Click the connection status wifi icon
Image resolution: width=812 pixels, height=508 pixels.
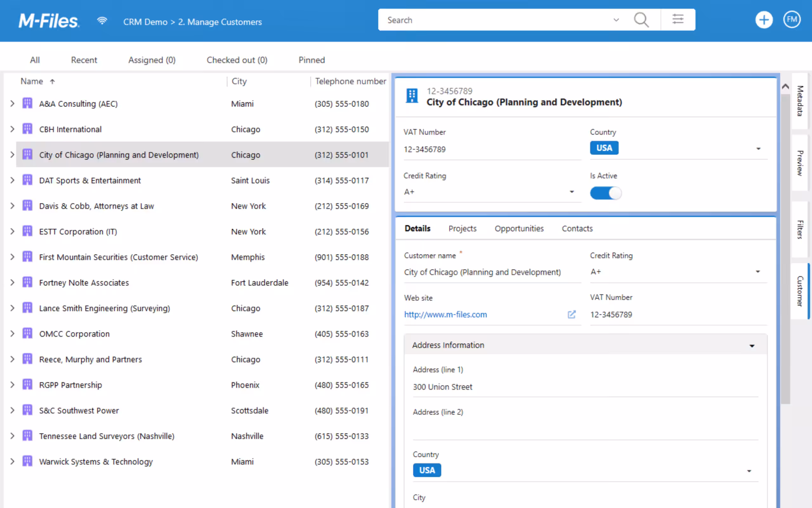click(x=102, y=21)
